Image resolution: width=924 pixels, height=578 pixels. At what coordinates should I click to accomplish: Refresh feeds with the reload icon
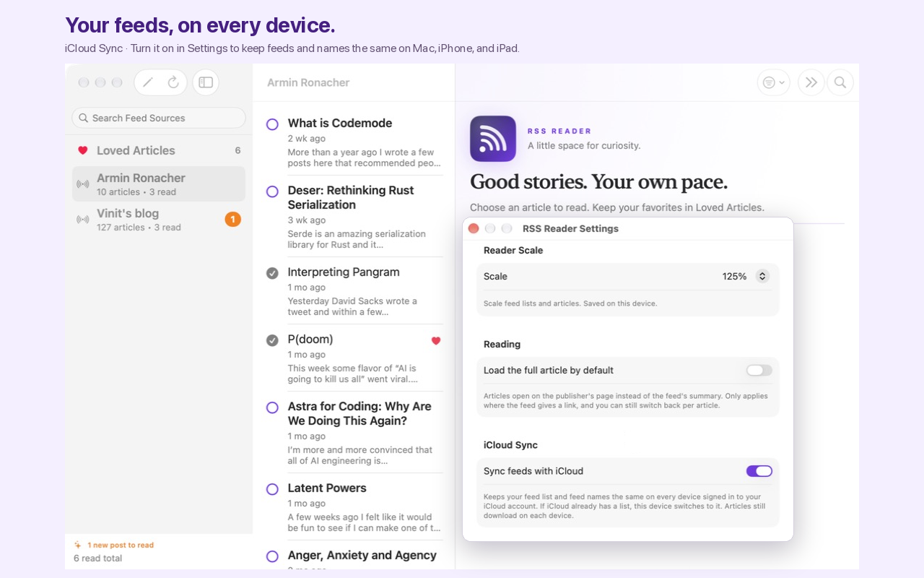[173, 82]
